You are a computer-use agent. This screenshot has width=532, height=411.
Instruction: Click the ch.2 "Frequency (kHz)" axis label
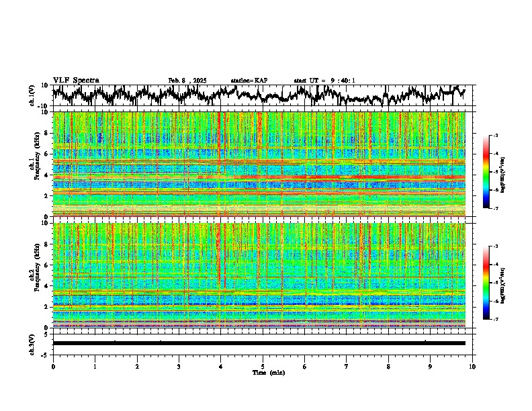(37, 267)
